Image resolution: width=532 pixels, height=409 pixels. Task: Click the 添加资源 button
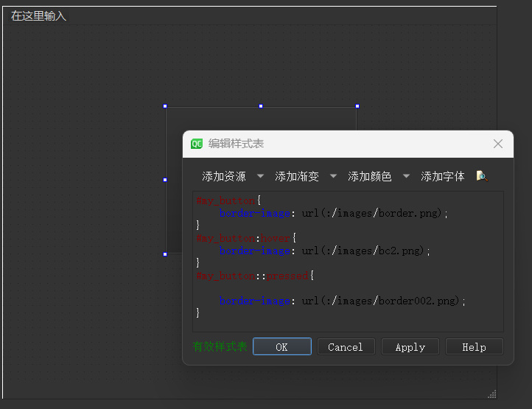click(223, 177)
